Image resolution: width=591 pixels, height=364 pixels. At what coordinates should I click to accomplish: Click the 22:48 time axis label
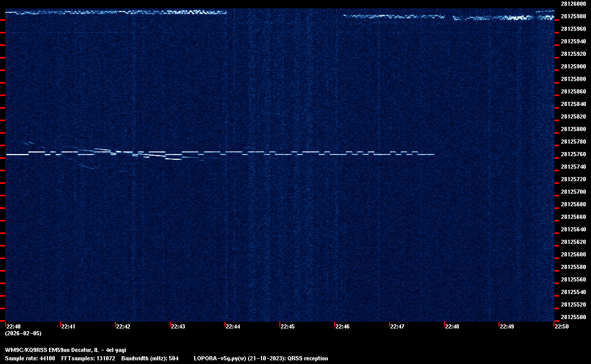[452, 327]
